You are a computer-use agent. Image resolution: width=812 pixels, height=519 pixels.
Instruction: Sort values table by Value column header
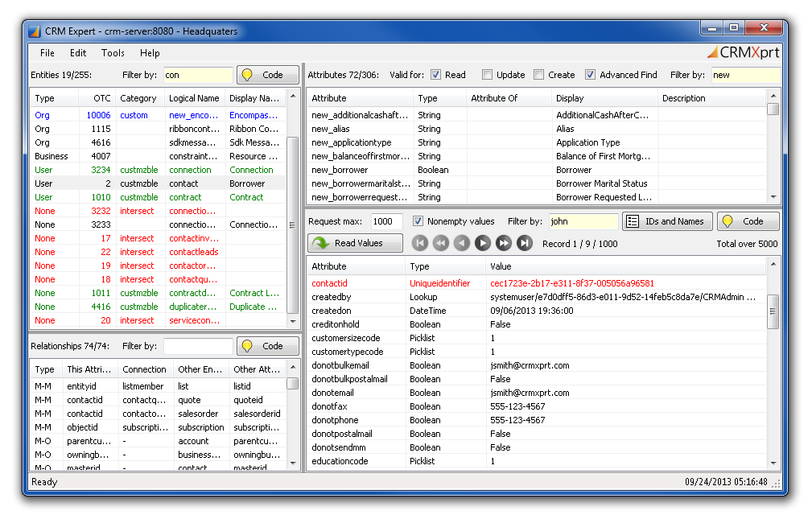click(625, 266)
